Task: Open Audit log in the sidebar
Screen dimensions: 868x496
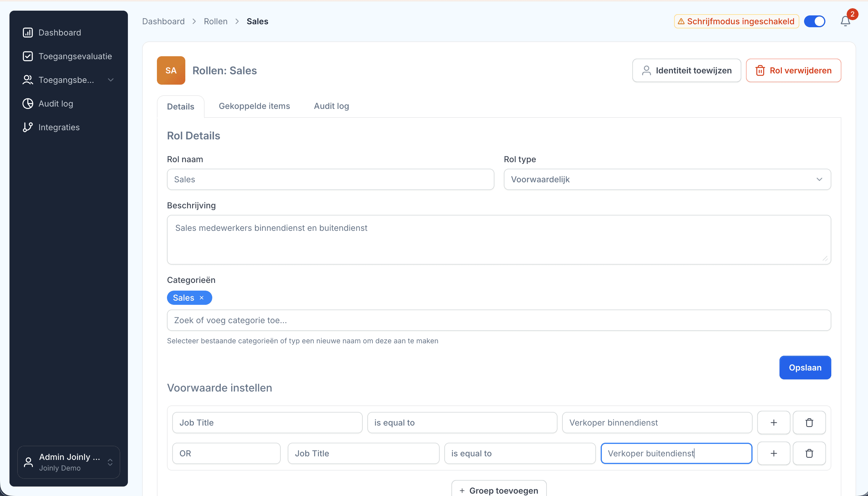Action: click(68, 104)
